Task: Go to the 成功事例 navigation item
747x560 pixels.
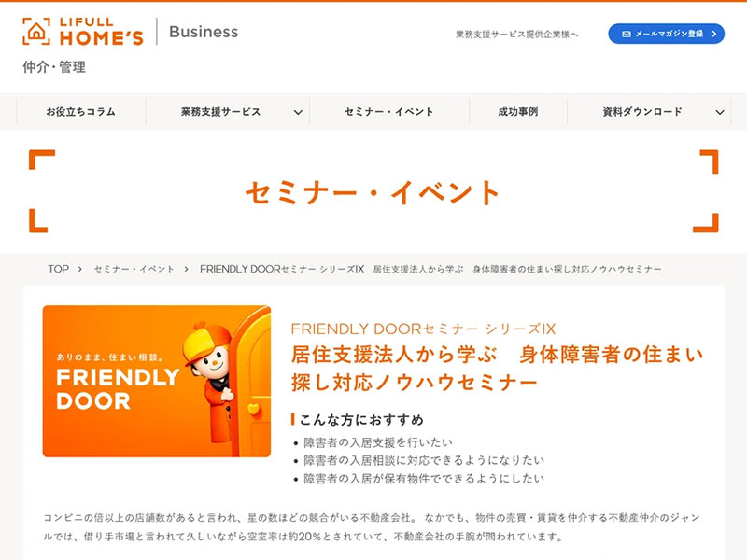Action: point(518,112)
